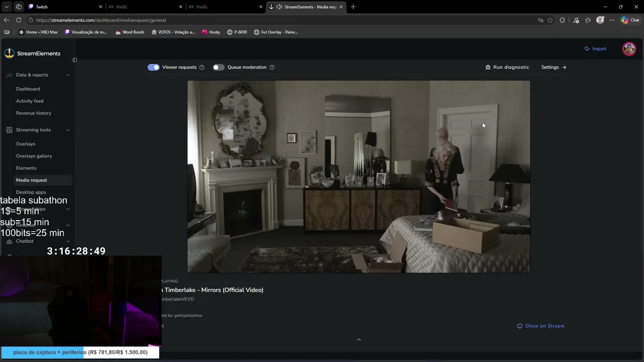This screenshot has width=644, height=362.
Task: Open the browser workspaces icon
Action: pyautogui.click(x=19, y=7)
